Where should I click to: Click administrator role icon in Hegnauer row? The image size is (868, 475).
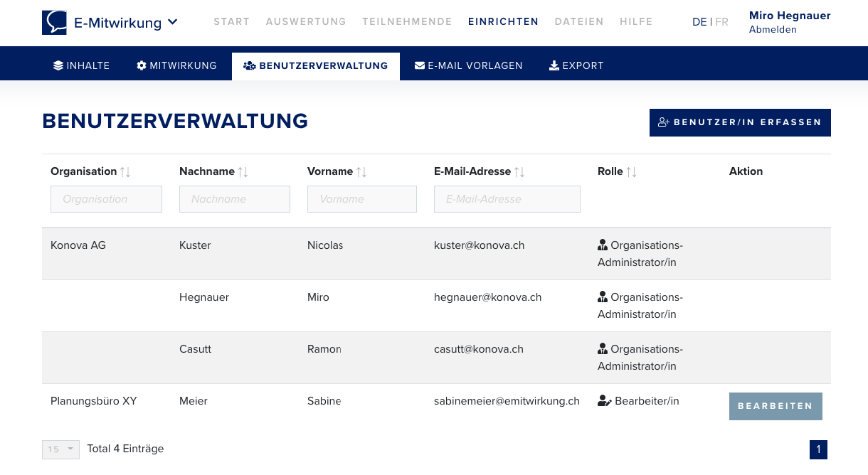[603, 297]
